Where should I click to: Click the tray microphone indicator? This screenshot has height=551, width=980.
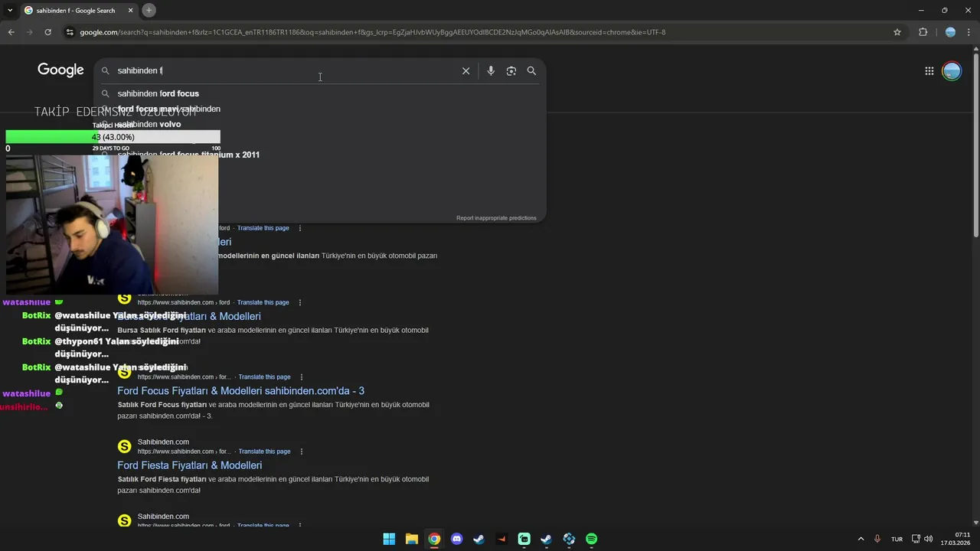pyautogui.click(x=877, y=539)
